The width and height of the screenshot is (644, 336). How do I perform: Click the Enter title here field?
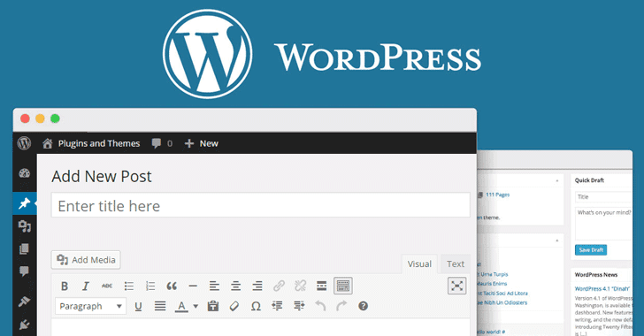point(260,205)
